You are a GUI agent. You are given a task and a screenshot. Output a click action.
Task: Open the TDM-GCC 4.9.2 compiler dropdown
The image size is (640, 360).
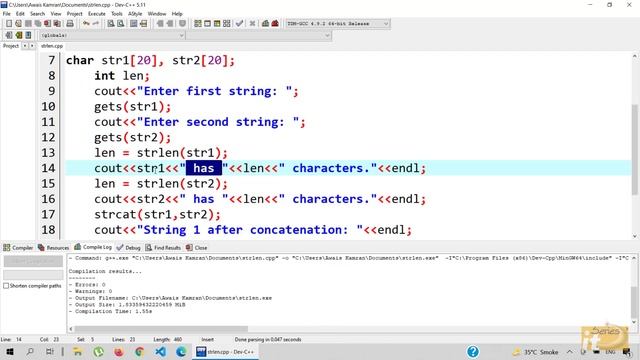click(x=386, y=24)
